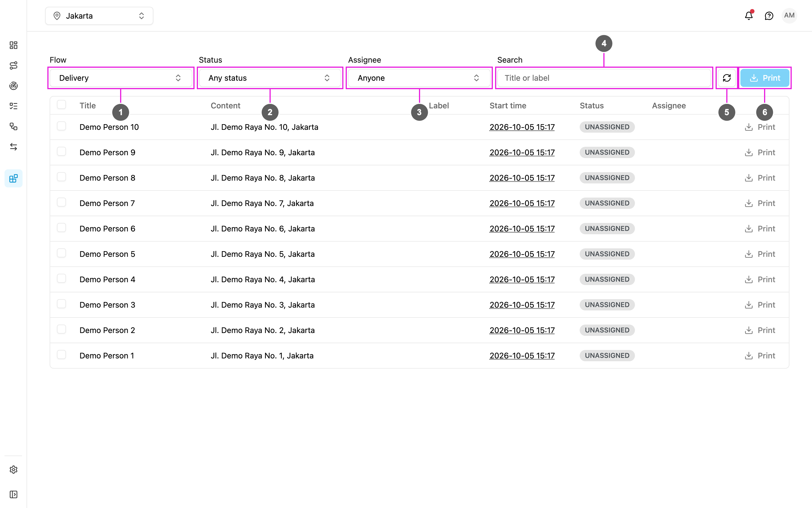Toggle the select-all checkbox in table header

click(61, 105)
